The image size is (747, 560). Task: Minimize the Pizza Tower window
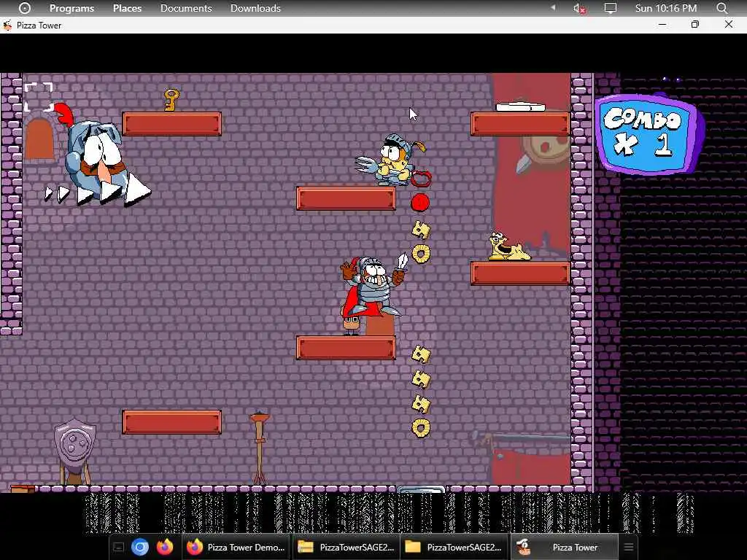[662, 25]
